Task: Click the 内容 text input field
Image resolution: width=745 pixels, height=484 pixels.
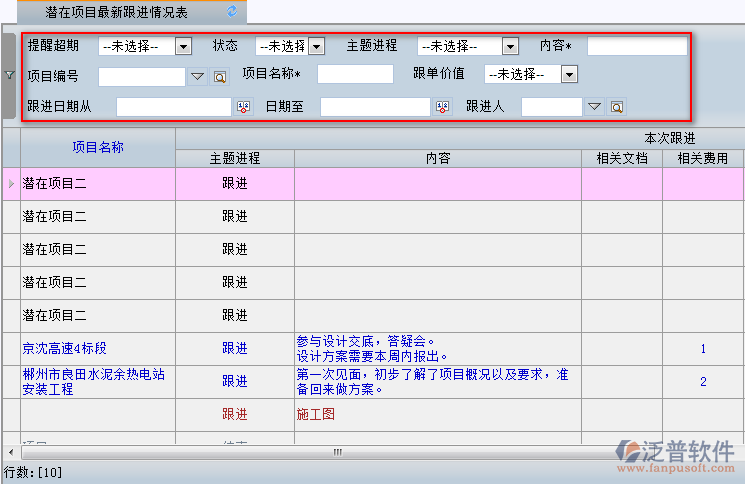Action: (x=637, y=46)
